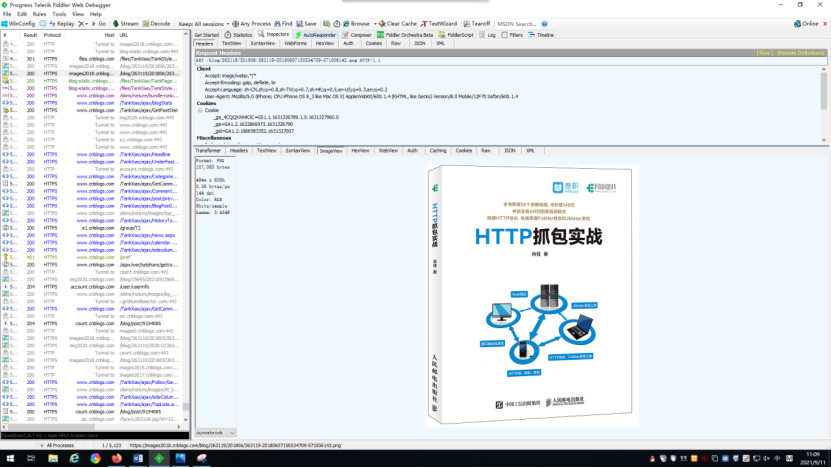
Task: Switch to Timeline tab
Action: coord(541,35)
